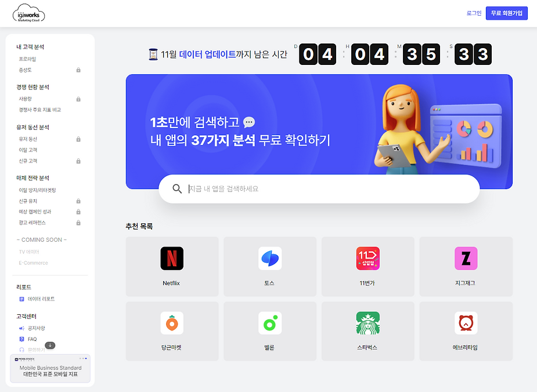Click 무료 회원가입 button
The width and height of the screenshot is (537, 392).
(x=506, y=13)
